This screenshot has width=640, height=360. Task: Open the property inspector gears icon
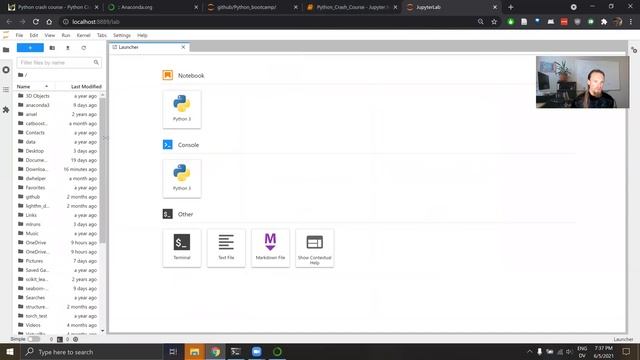634,50
